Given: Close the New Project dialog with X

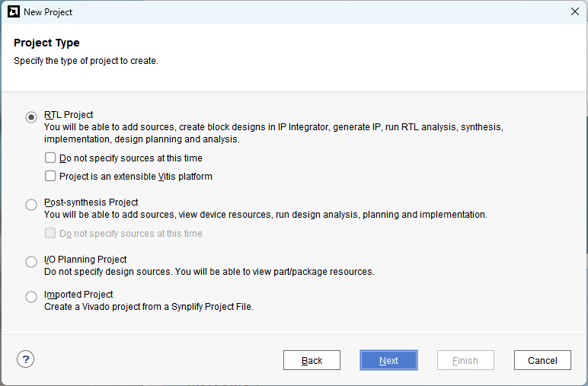Looking at the screenshot, I should pyautogui.click(x=575, y=11).
